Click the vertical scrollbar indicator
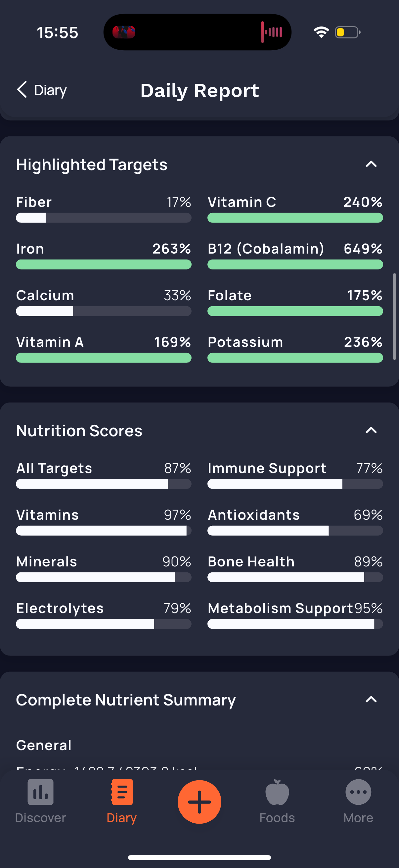The width and height of the screenshot is (399, 868). [x=394, y=317]
